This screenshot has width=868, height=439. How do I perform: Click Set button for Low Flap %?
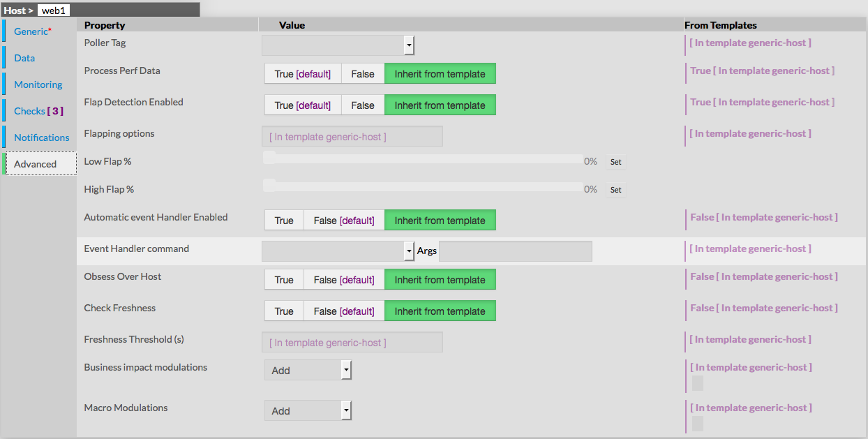click(x=615, y=162)
